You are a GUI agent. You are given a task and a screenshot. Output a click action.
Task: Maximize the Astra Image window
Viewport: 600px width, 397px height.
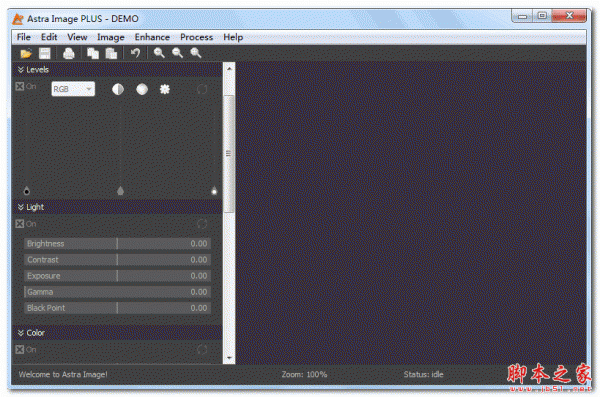click(x=542, y=16)
